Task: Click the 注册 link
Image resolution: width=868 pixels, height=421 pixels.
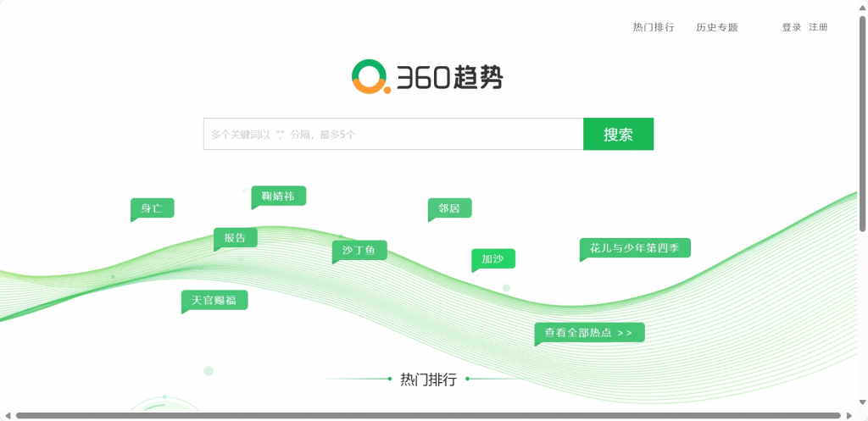Action: point(818,27)
